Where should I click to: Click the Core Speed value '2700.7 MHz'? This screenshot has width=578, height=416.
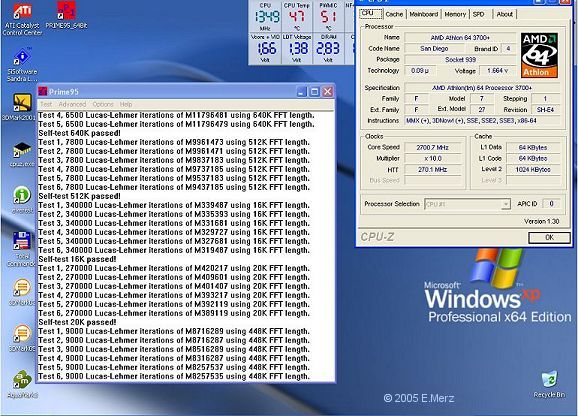click(x=433, y=147)
